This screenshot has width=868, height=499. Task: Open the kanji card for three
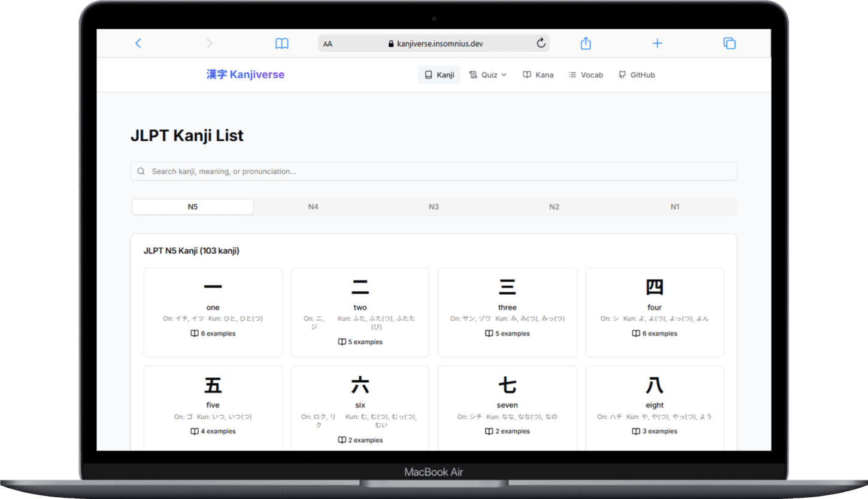point(508,312)
